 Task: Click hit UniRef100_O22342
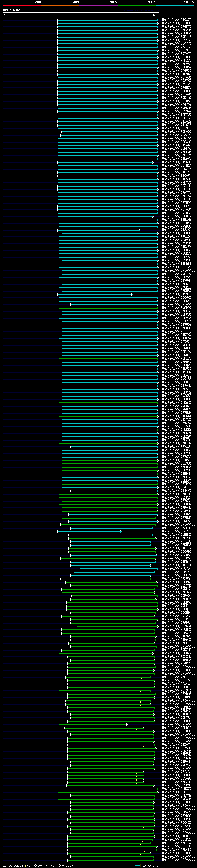click(177, 111)
